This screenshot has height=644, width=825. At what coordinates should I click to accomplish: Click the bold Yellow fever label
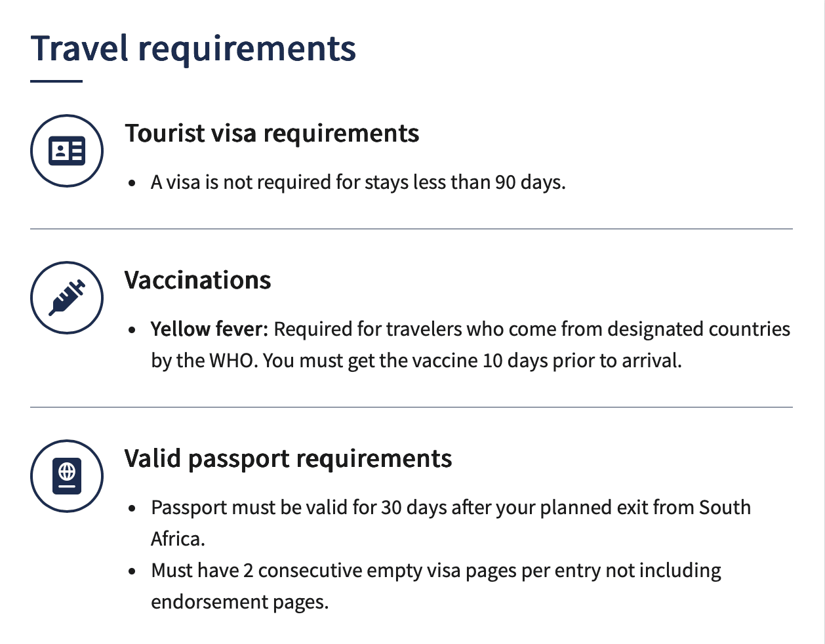pos(210,329)
